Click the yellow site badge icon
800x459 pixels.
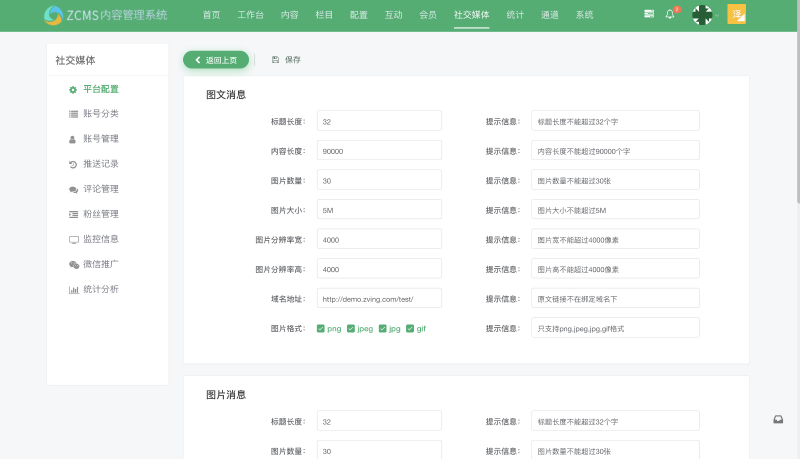click(x=736, y=14)
